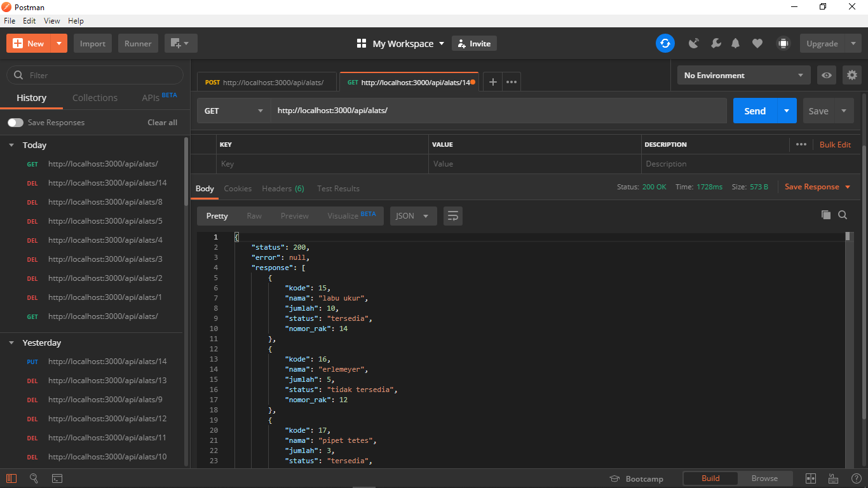Click the sync status icon
Screen dimensions: 868x488
[x=665, y=43]
